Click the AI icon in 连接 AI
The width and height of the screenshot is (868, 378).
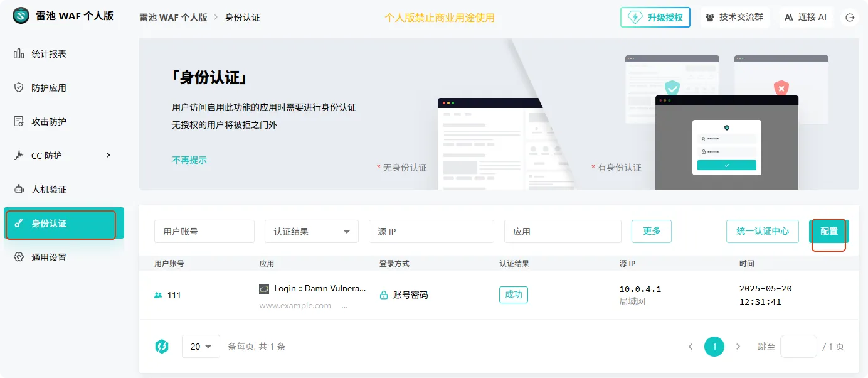(x=789, y=18)
